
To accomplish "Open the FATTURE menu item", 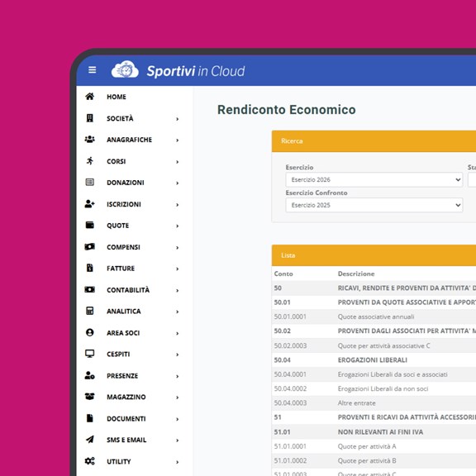I will coord(121,269).
